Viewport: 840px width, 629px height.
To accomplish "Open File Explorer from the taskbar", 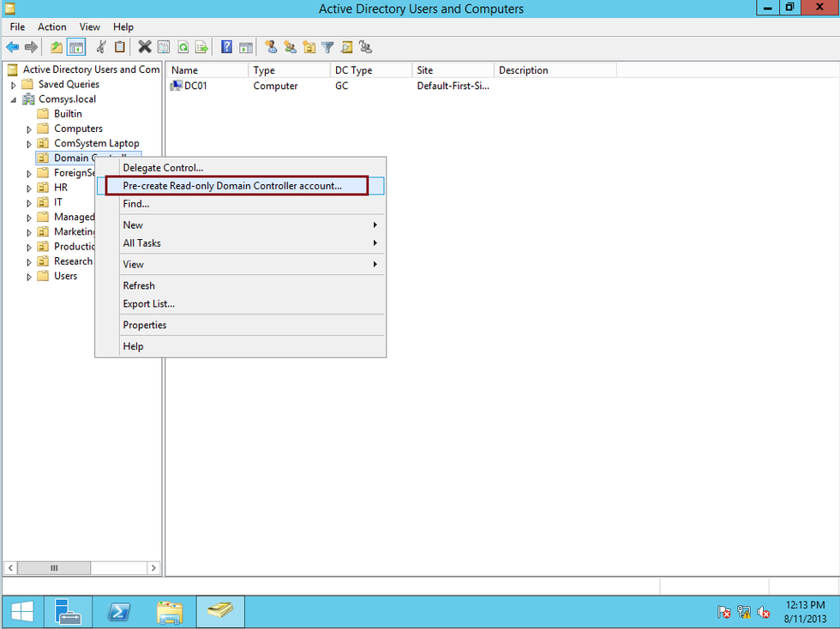I will (170, 611).
